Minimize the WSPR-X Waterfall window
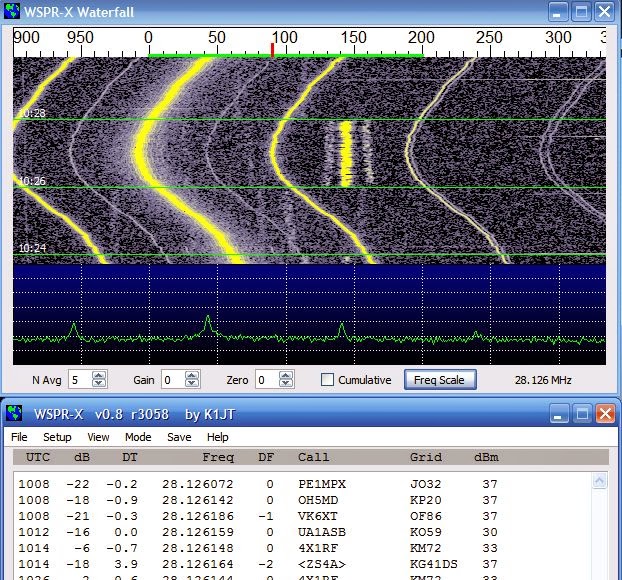The height and width of the screenshot is (580, 622). click(561, 12)
